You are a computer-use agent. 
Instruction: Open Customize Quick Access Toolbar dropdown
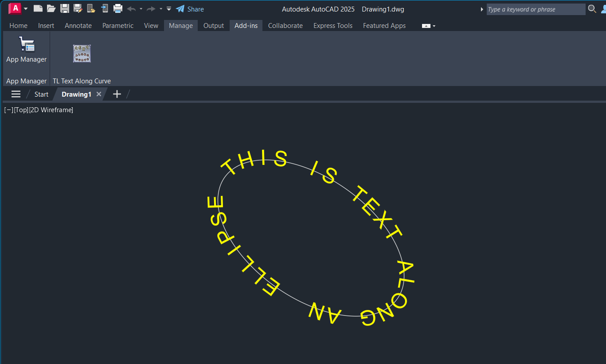tap(169, 9)
